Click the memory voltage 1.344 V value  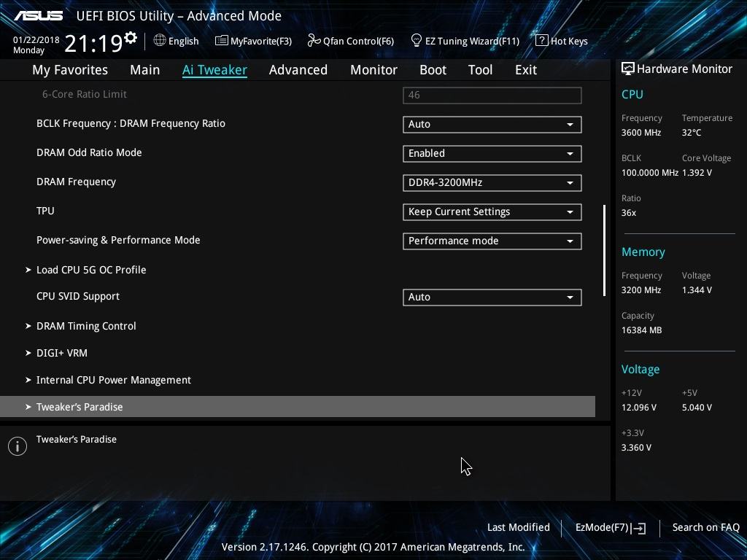coord(697,290)
